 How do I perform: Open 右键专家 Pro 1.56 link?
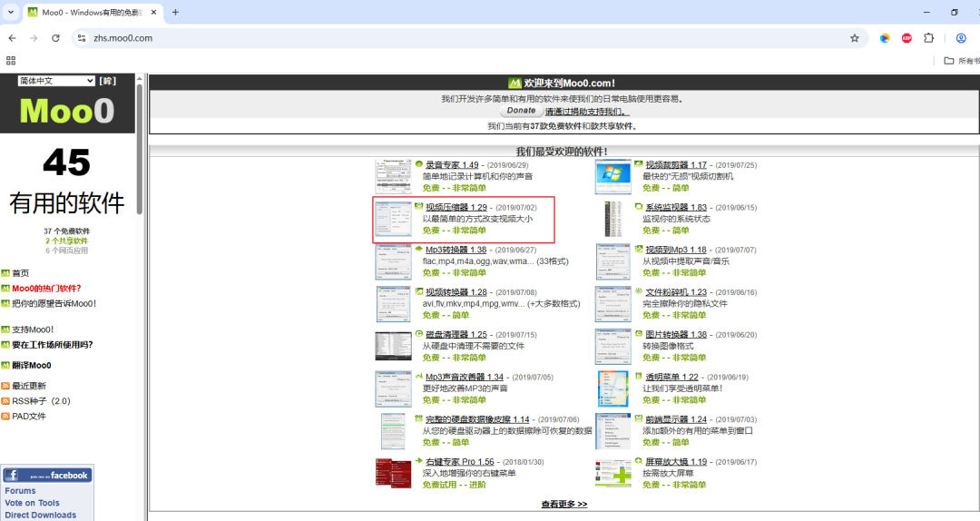point(459,462)
